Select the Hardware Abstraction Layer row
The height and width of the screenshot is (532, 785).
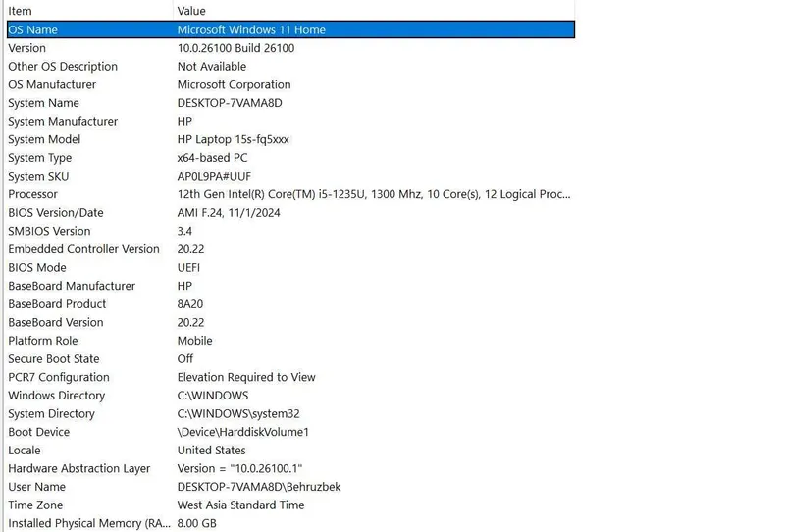[x=290, y=468]
